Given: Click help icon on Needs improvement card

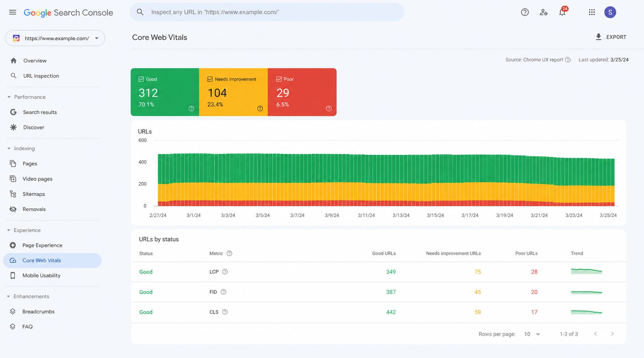Looking at the screenshot, I should point(260,109).
